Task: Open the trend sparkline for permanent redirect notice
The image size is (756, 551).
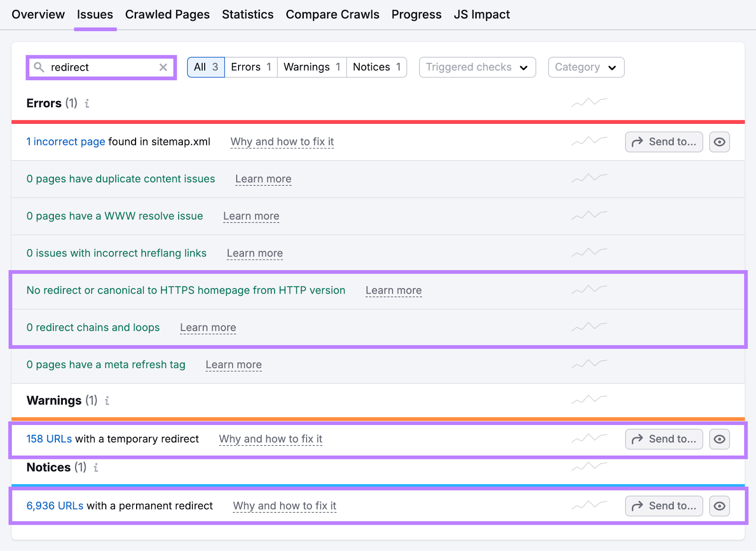Action: [x=589, y=505]
